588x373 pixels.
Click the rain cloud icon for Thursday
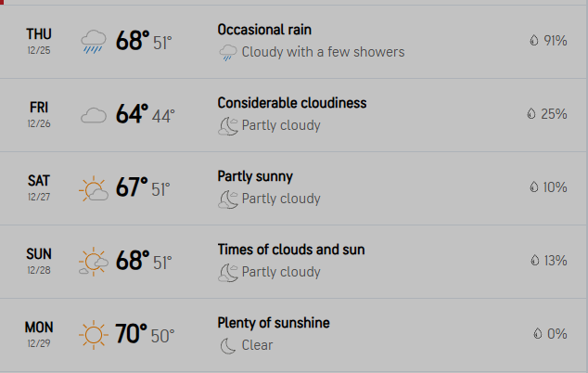click(x=94, y=42)
